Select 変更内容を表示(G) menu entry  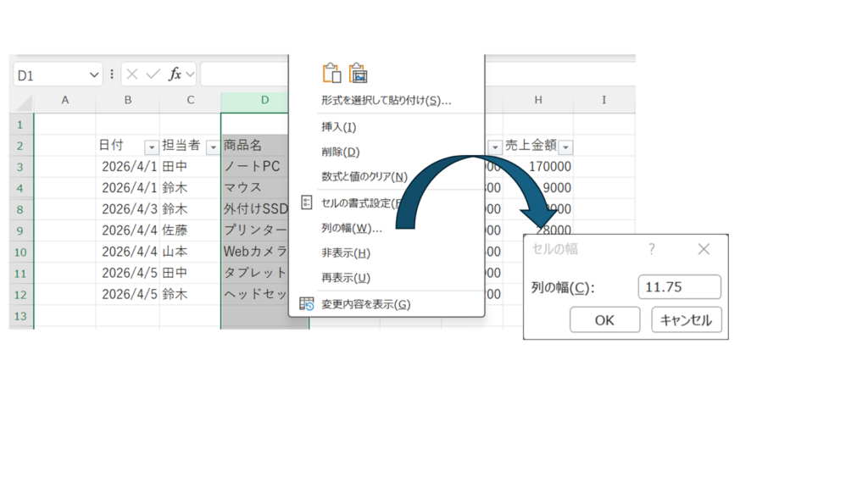click(365, 304)
